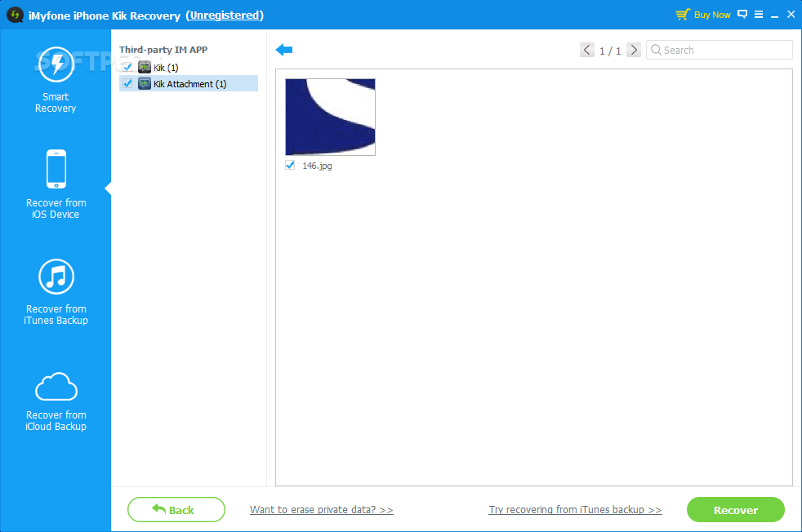802x532 pixels.
Task: Open the feedback chat icon
Action: [742, 15]
